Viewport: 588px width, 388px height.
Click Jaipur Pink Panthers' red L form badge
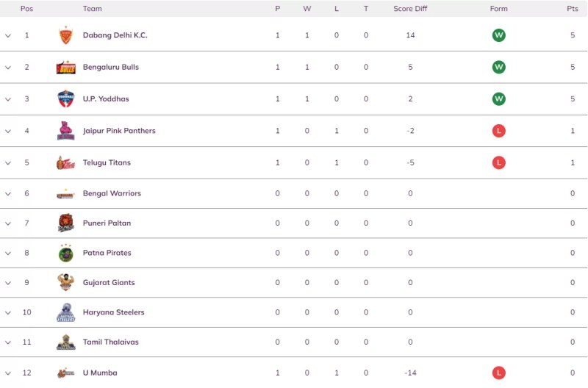[x=499, y=131]
